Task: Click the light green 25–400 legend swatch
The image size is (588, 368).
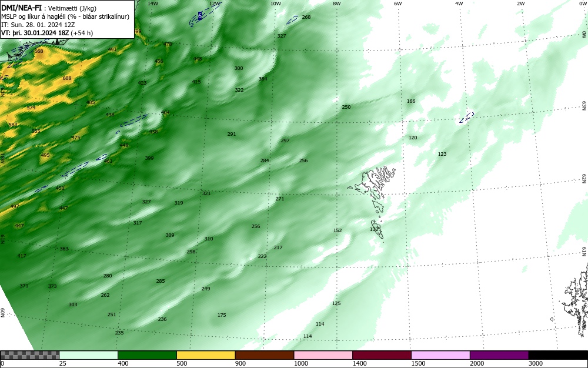Action: pyautogui.click(x=89, y=355)
